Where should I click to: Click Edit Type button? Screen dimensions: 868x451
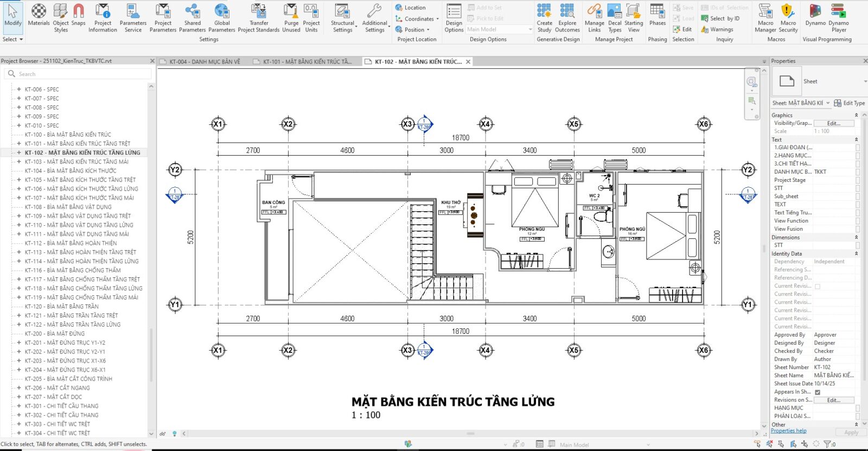coord(850,103)
